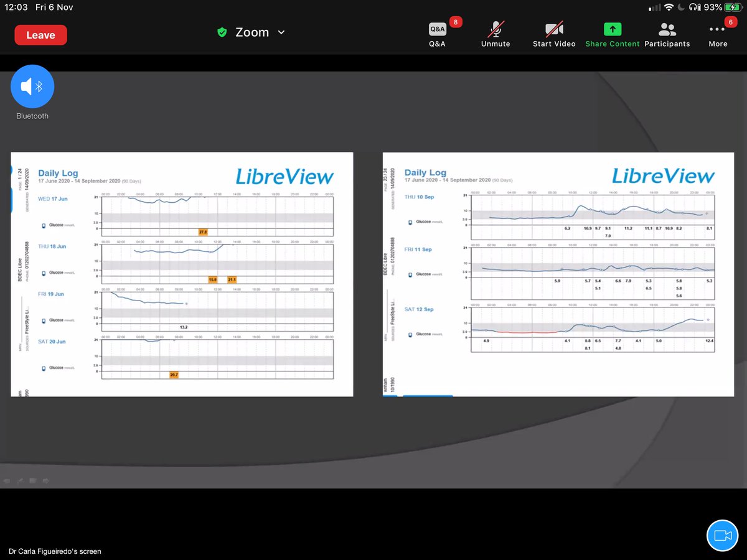The height and width of the screenshot is (560, 747).
Task: Tap the Do Not Disturb moon icon
Action: pyautogui.click(x=682, y=7)
